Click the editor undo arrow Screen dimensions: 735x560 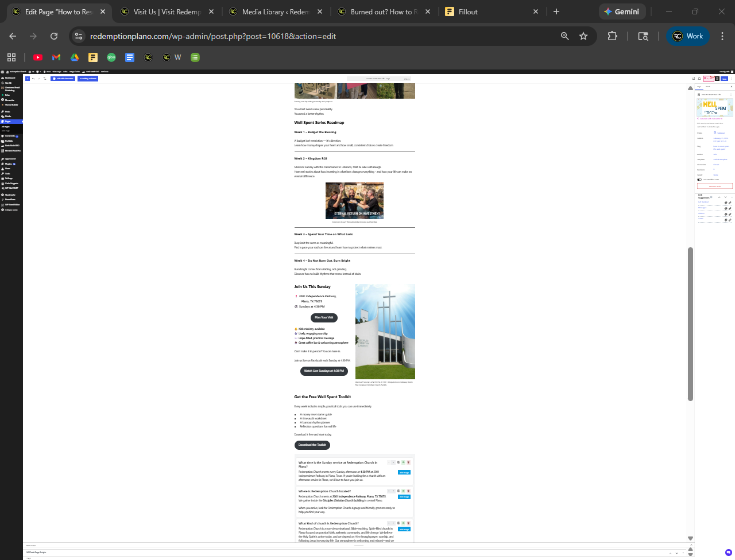pos(33,79)
